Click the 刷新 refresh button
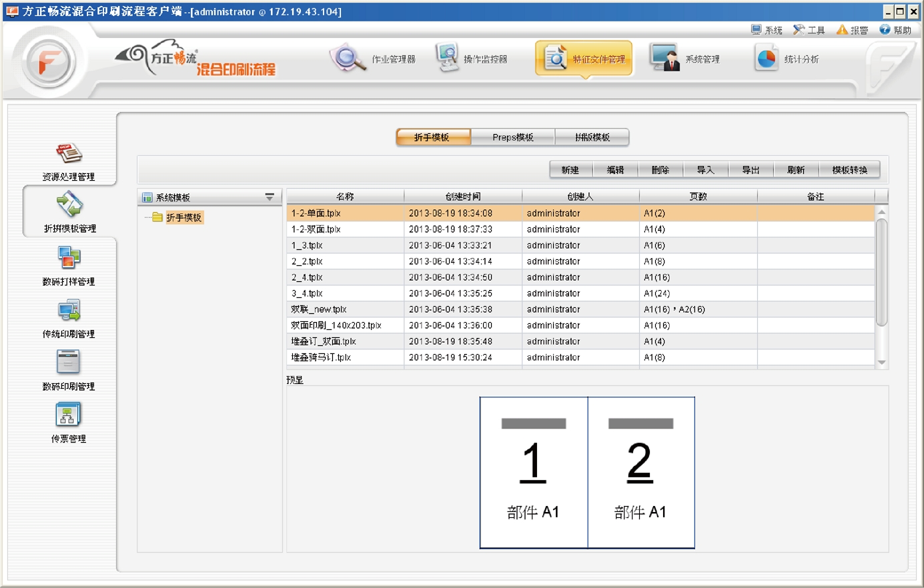Viewport: 924px width, 588px height. (x=796, y=170)
